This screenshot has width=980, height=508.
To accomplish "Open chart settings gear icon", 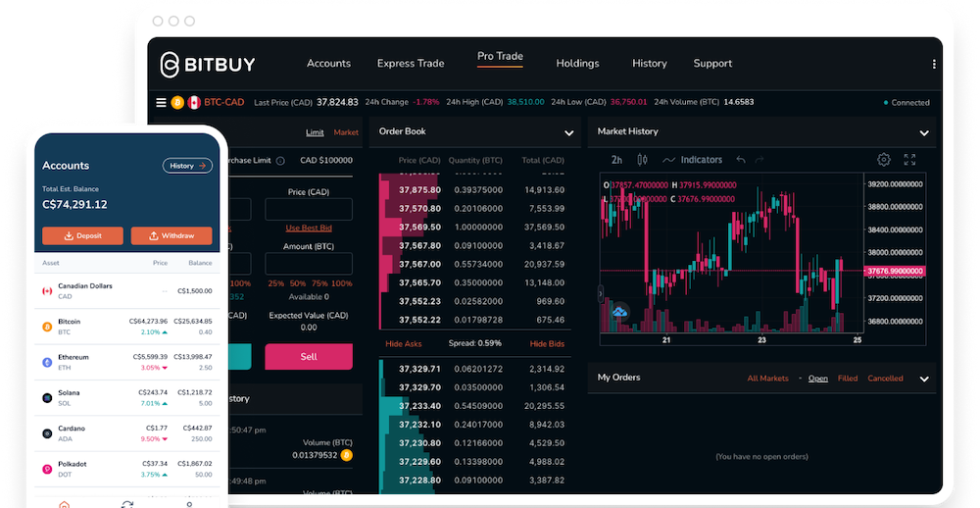I will point(883,160).
